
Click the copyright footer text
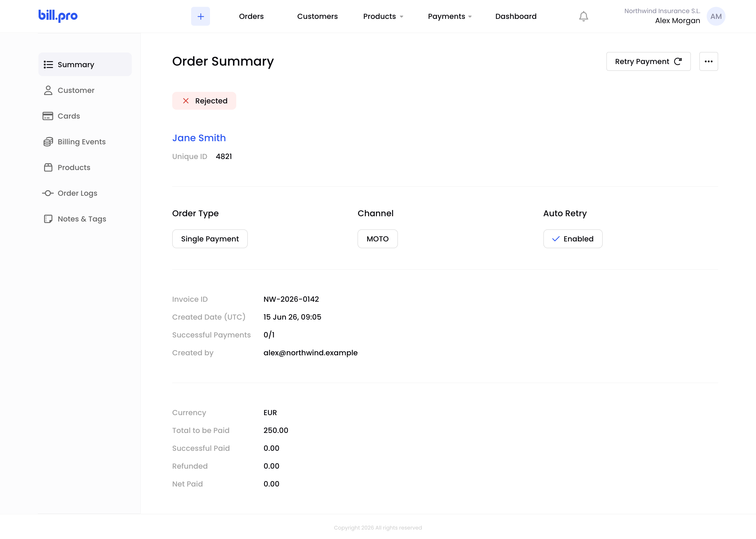(378, 528)
